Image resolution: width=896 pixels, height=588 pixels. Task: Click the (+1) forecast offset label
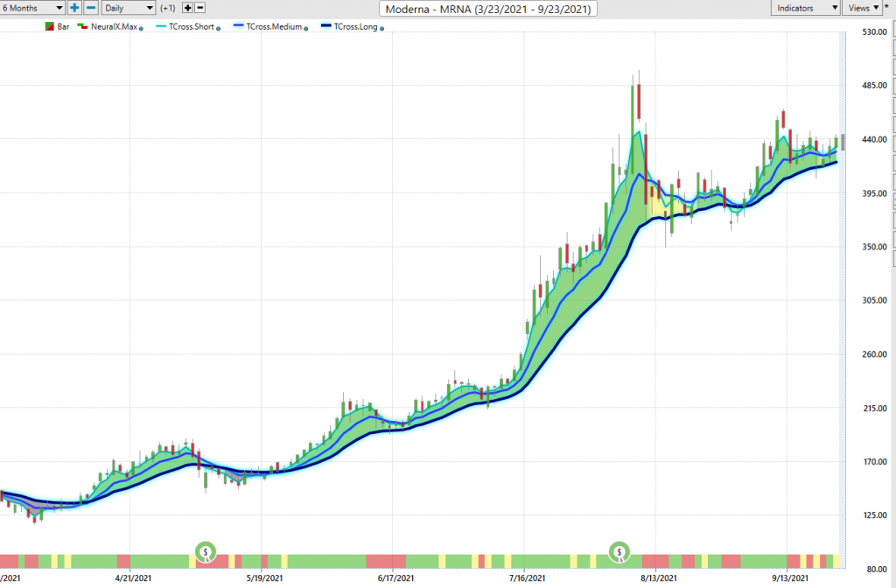(167, 8)
